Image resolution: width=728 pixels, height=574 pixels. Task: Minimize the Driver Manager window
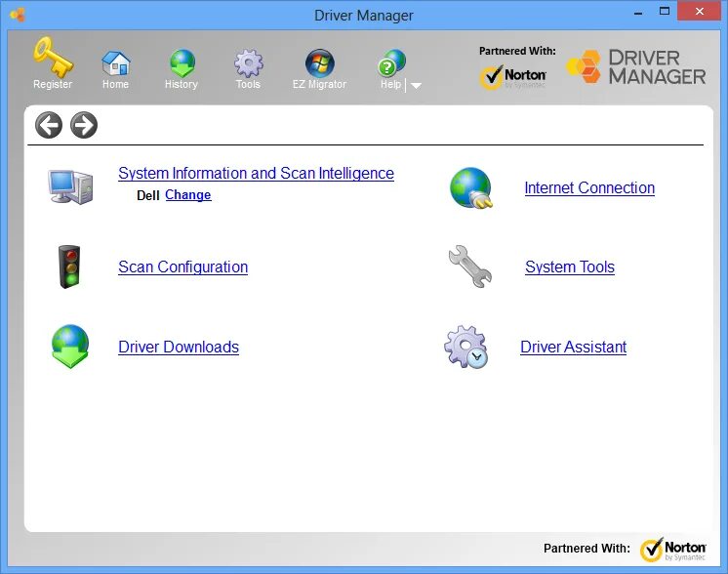[638, 12]
